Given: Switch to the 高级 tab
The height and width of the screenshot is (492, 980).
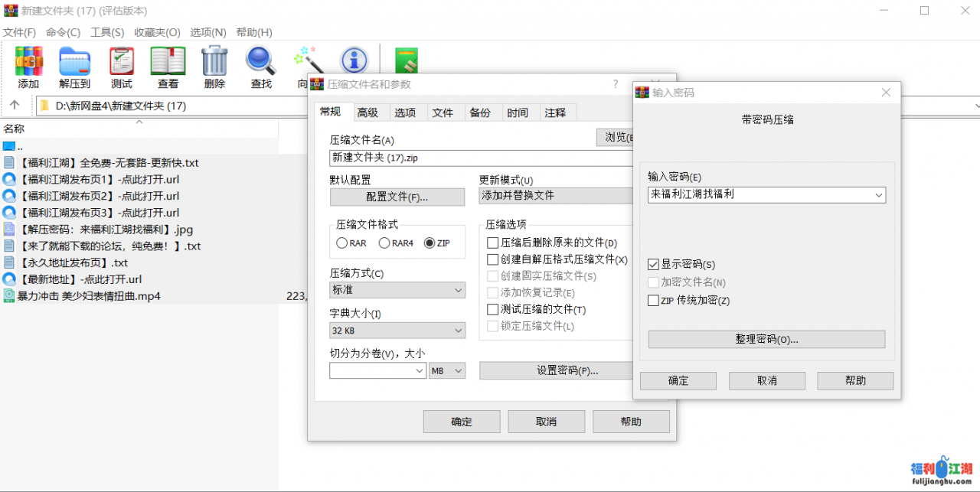Looking at the screenshot, I should [x=367, y=112].
